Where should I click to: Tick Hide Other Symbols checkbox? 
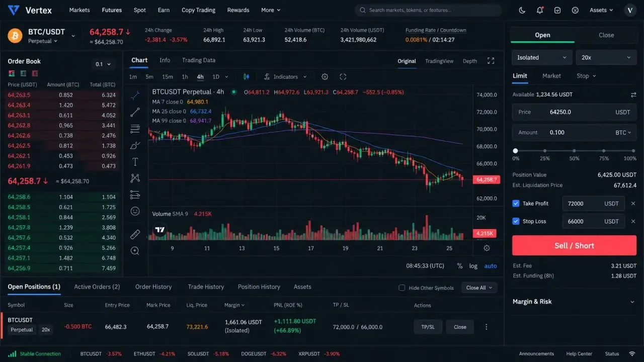click(x=401, y=288)
